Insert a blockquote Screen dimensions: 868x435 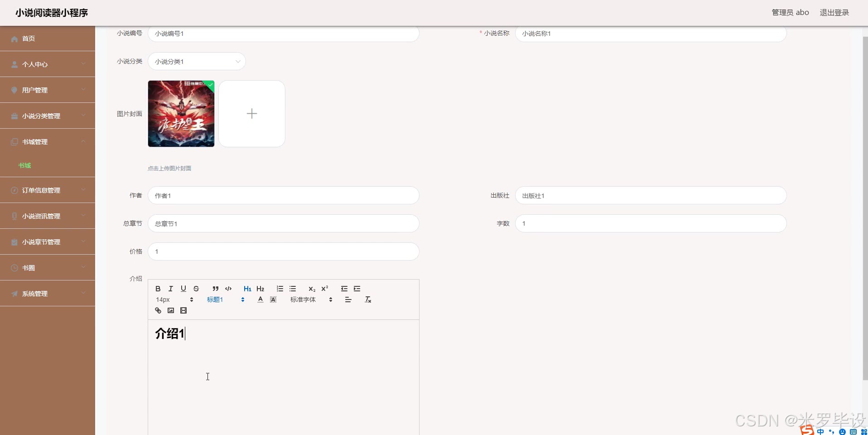tap(216, 289)
